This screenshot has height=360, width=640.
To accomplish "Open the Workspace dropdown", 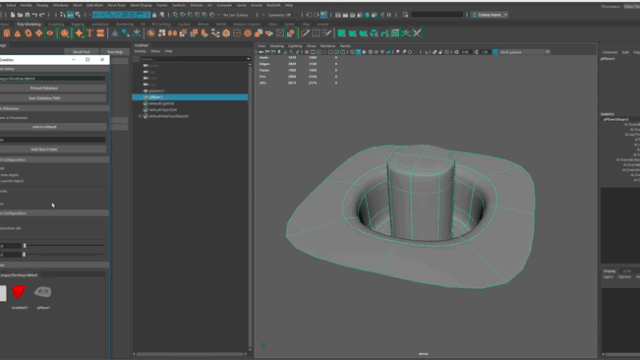I will pos(631,6).
